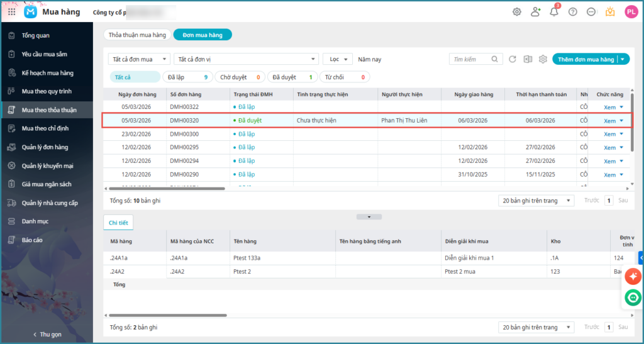The height and width of the screenshot is (344, 644).
Task: Open the notifications bell
Action: point(554,12)
